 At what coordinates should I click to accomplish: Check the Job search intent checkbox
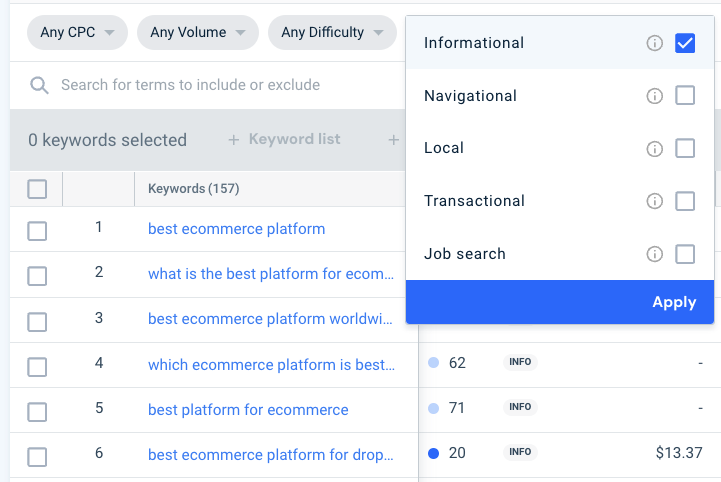tap(685, 254)
